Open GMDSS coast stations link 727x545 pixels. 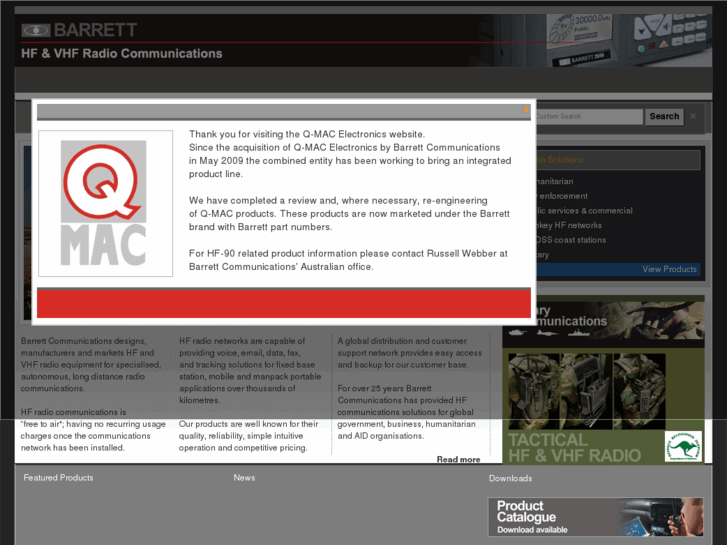point(571,240)
